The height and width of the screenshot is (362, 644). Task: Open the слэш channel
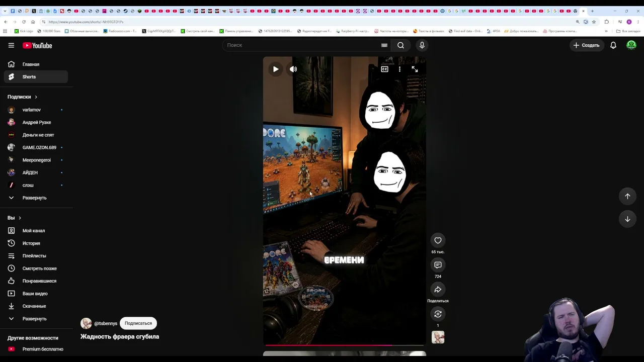point(35,185)
